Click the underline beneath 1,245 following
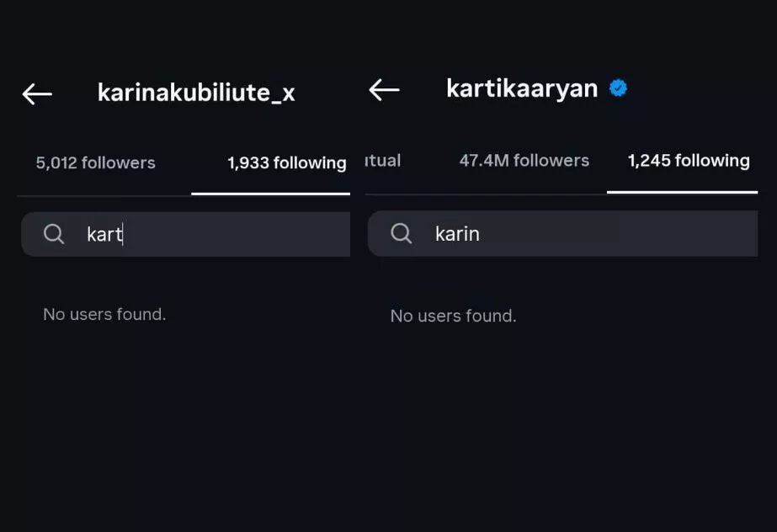The height and width of the screenshot is (532, 777). point(682,192)
